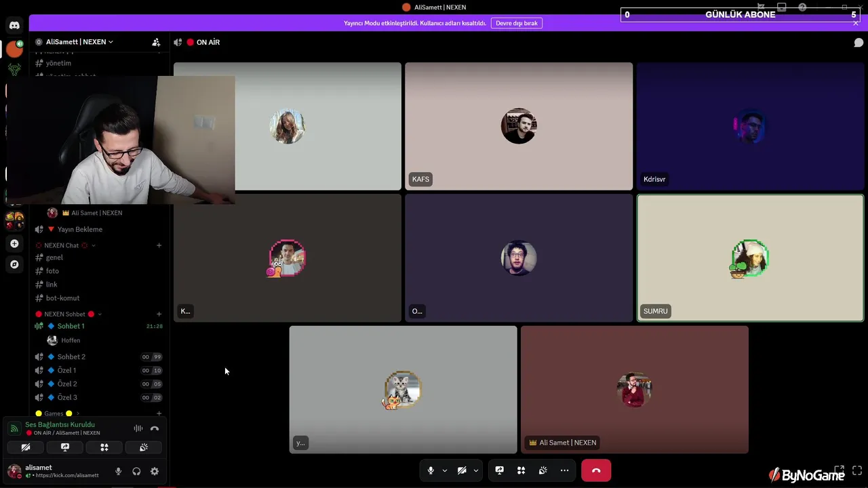Open soundboard button in voice panel
The width and height of the screenshot is (868, 488).
click(144, 447)
